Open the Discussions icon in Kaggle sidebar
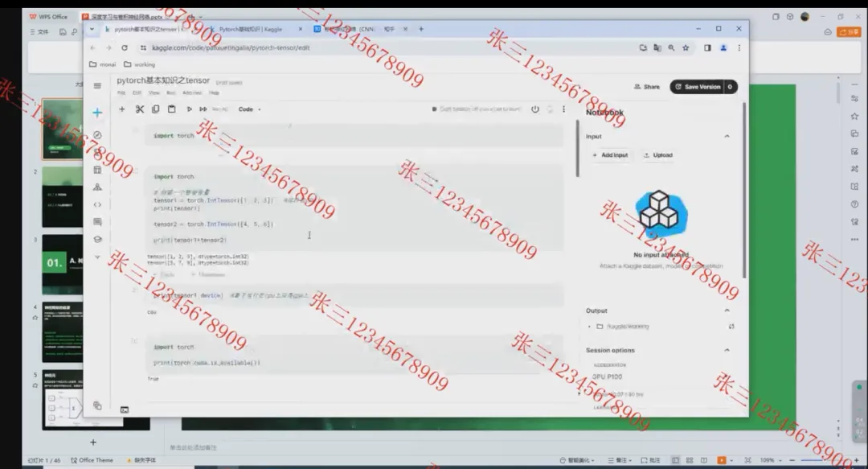Viewport: 868px width, 469px height. (x=97, y=222)
